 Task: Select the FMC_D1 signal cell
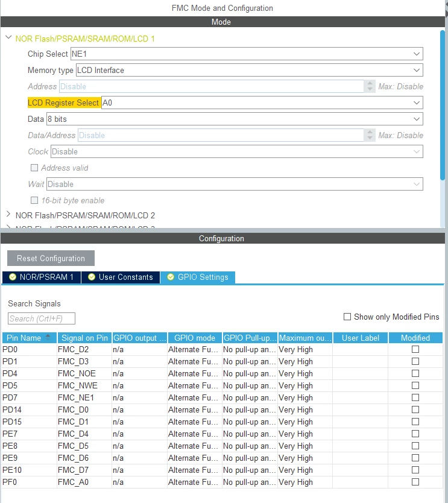pos(84,422)
